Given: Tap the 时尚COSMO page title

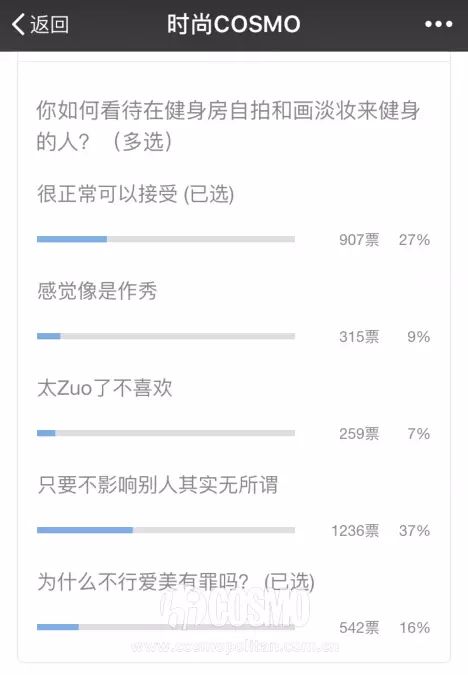Looking at the screenshot, I should click(234, 24).
